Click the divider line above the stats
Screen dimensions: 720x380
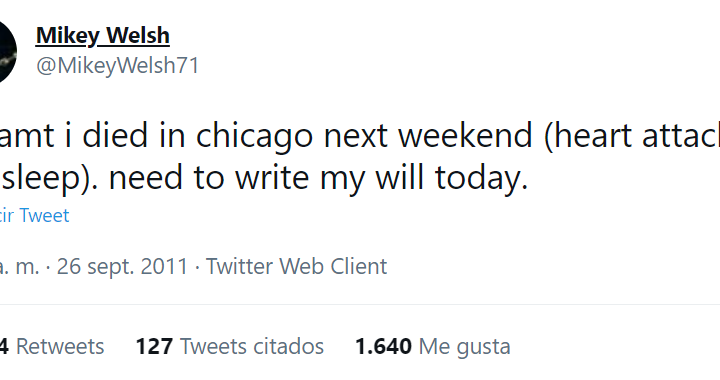tap(360, 304)
